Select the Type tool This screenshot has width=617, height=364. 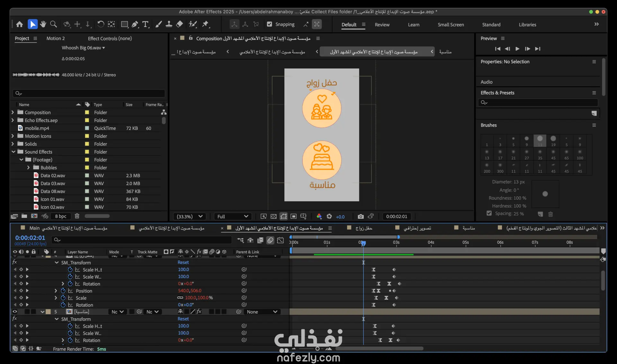146,24
